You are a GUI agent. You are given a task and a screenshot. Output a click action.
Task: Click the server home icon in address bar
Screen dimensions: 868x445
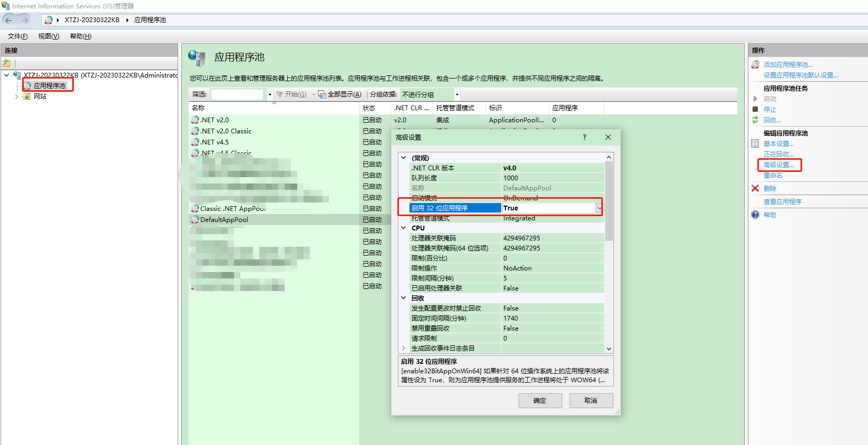(48, 20)
